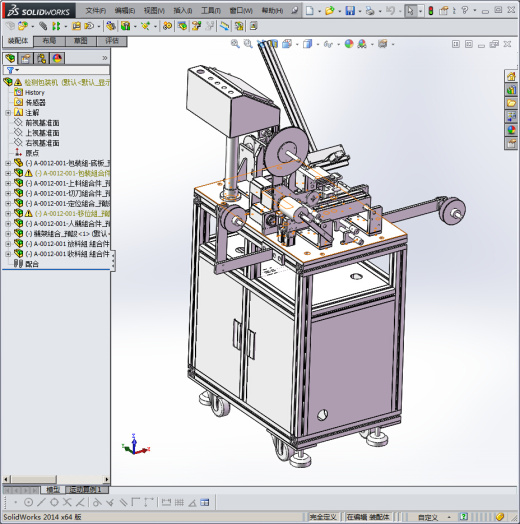The width and height of the screenshot is (520, 524).
Task: Click the table icon in bottom toolbar
Action: click(x=205, y=502)
